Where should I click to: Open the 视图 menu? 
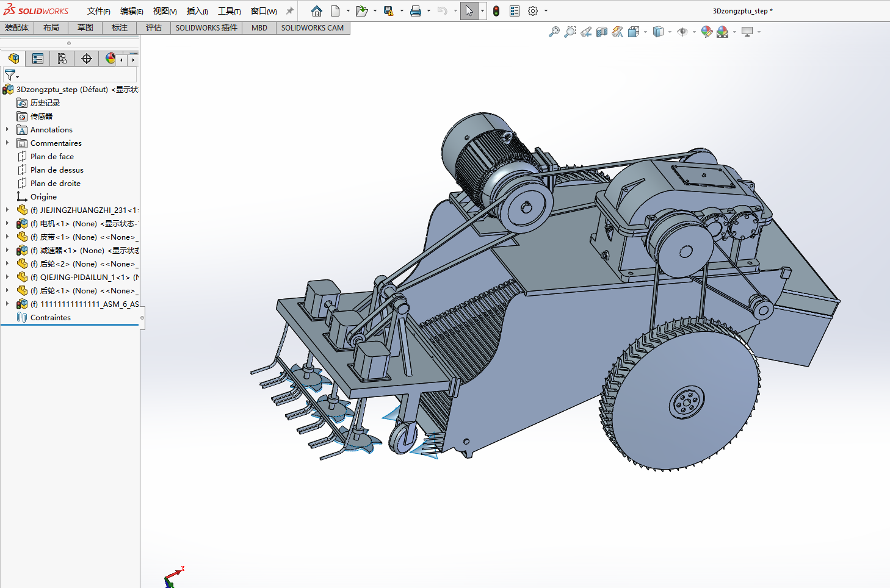coord(164,11)
